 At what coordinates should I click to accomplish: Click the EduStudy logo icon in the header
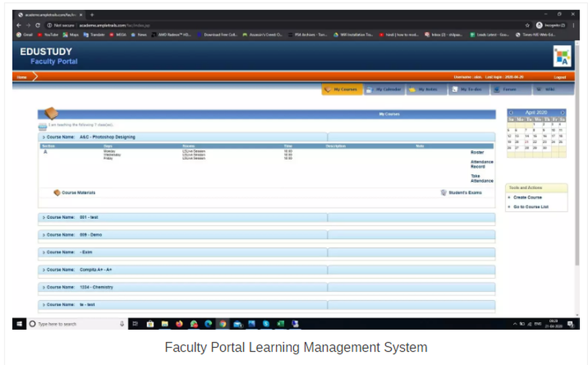point(562,57)
